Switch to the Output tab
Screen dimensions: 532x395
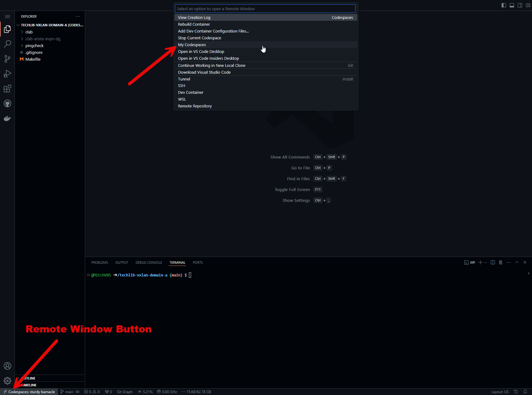[122, 263]
